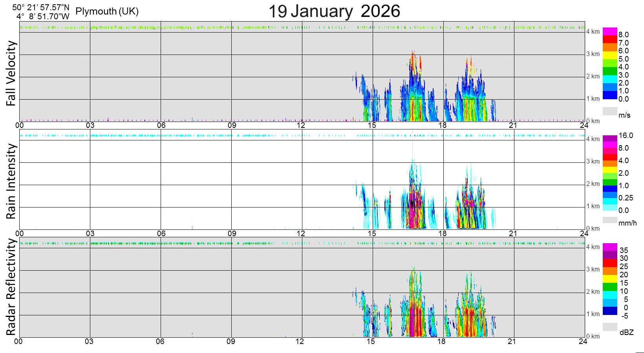
Task: Pick the cyan 0.25 swatch in Rain Intensity legend
Action: point(610,201)
